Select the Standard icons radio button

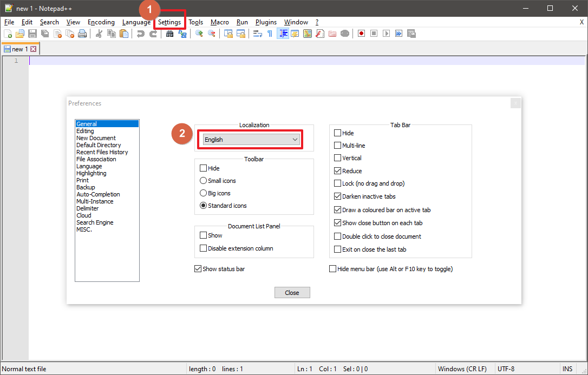point(203,206)
